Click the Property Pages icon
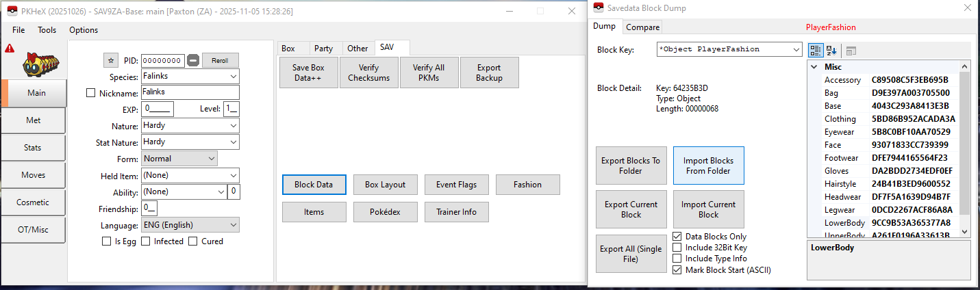 [x=851, y=51]
